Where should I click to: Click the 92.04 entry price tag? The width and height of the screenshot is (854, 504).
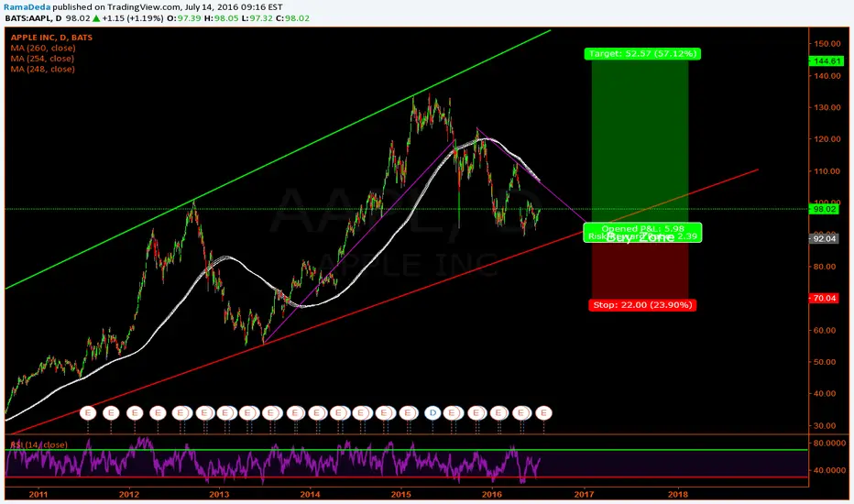(825, 238)
